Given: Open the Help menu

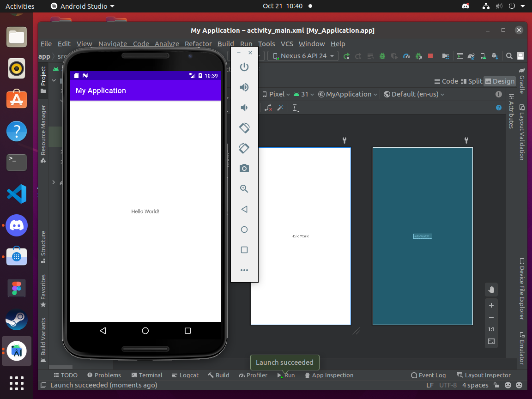Looking at the screenshot, I should coord(338,44).
